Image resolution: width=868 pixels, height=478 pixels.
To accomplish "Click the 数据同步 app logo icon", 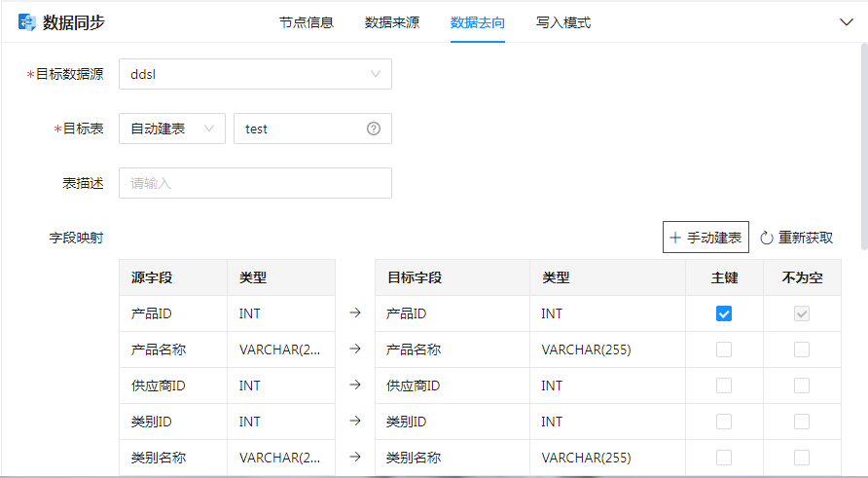I will click(27, 22).
